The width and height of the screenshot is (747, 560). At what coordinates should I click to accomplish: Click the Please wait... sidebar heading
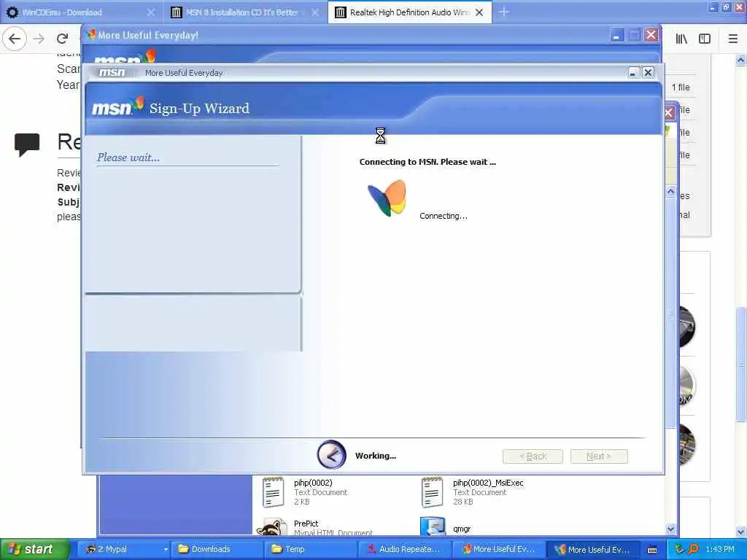[128, 157]
